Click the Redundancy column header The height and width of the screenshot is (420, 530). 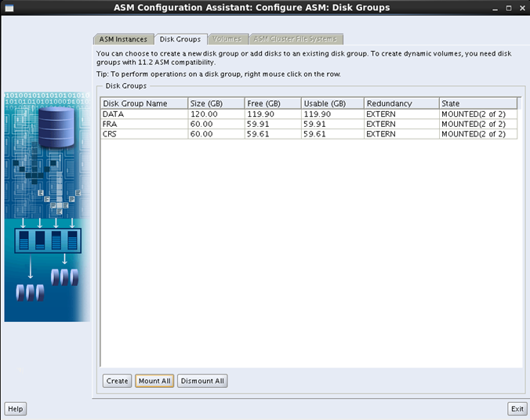(x=401, y=103)
